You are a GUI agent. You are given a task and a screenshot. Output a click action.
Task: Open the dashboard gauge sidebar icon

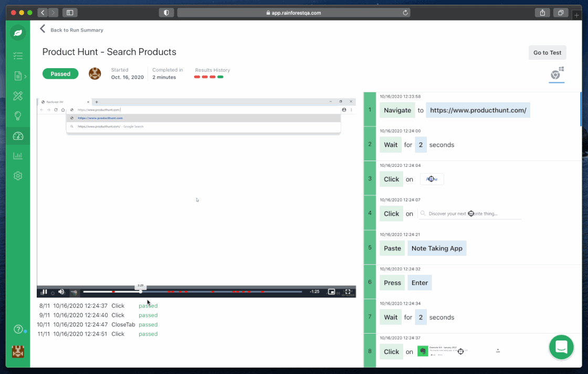(18, 136)
